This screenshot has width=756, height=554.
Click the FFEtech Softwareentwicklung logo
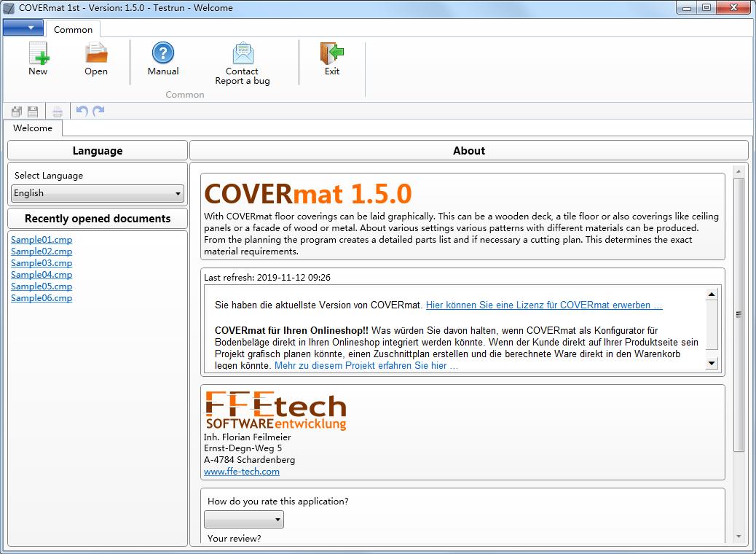point(276,410)
